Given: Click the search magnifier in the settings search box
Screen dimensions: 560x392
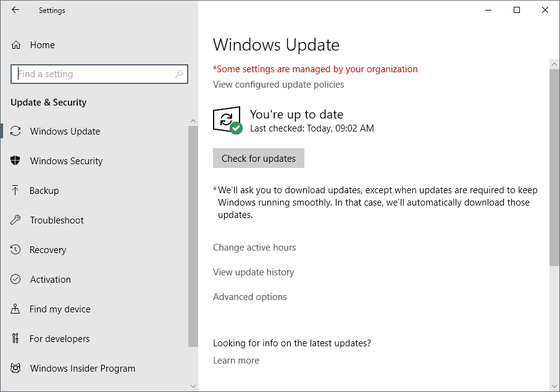Looking at the screenshot, I should (x=179, y=73).
